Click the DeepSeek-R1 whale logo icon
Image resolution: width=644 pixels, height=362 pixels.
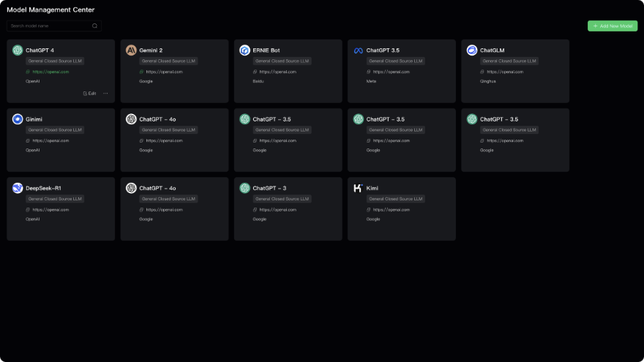pyautogui.click(x=18, y=188)
